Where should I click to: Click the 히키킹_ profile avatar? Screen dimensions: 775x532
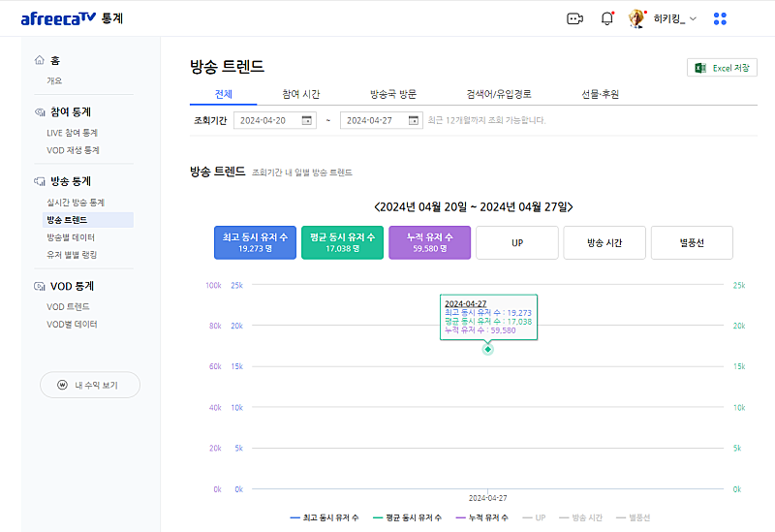636,18
